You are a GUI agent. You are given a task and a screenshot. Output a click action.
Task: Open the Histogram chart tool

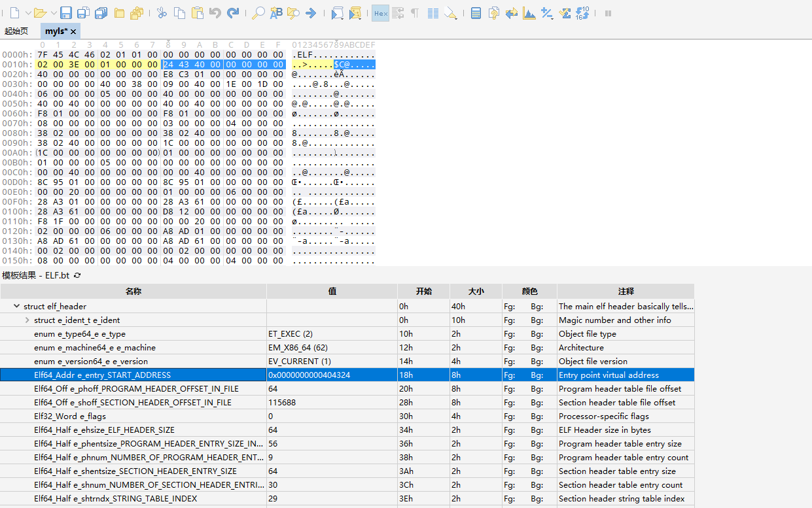(x=529, y=13)
